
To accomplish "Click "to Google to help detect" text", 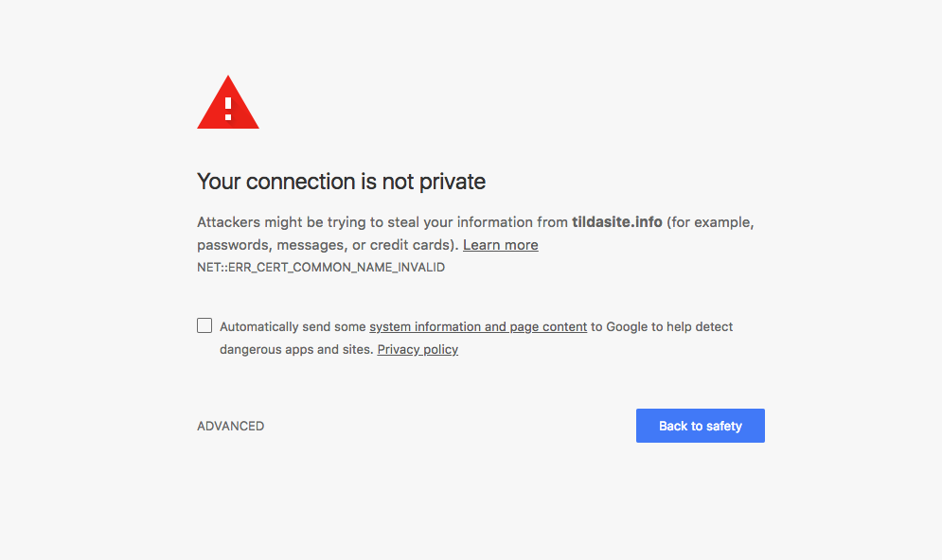I will (662, 326).
